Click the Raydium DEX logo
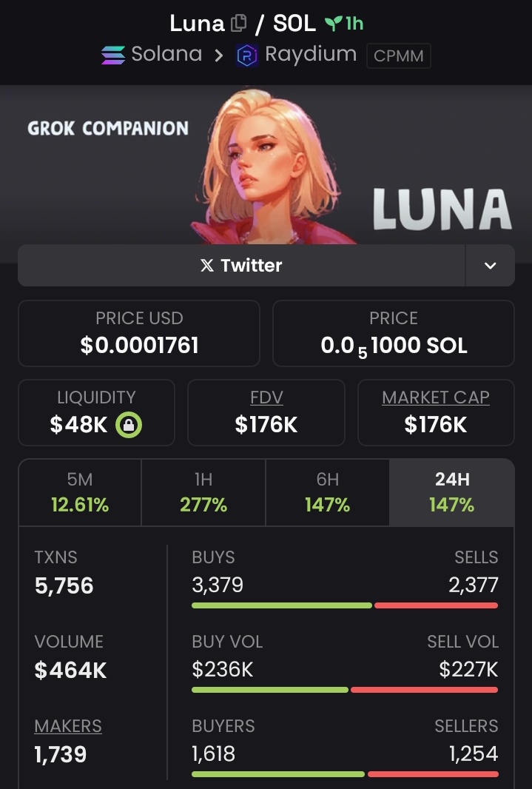Image resolution: width=532 pixels, height=789 pixels. 247,56
